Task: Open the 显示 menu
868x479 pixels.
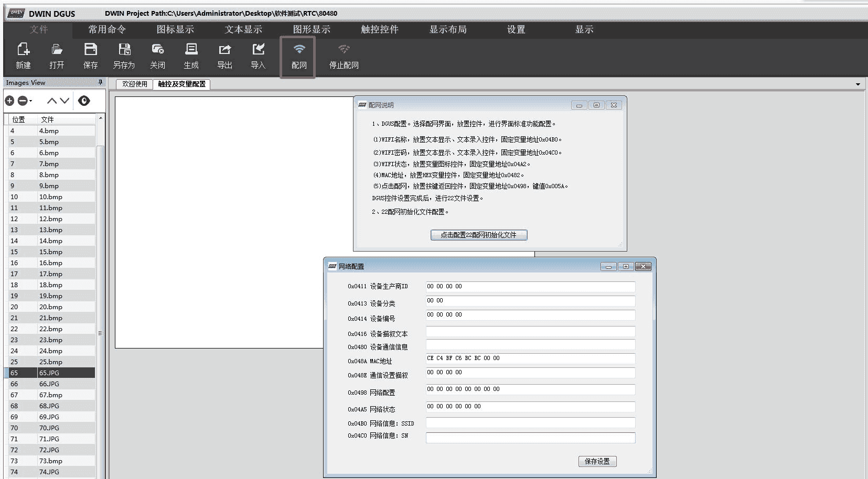Action: pyautogui.click(x=584, y=29)
